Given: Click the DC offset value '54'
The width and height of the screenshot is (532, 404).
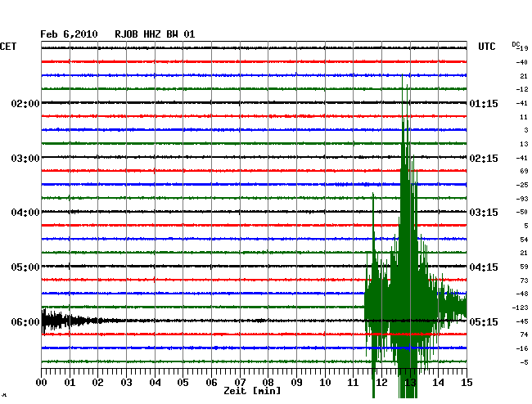Looking at the screenshot, I should coord(524,240).
